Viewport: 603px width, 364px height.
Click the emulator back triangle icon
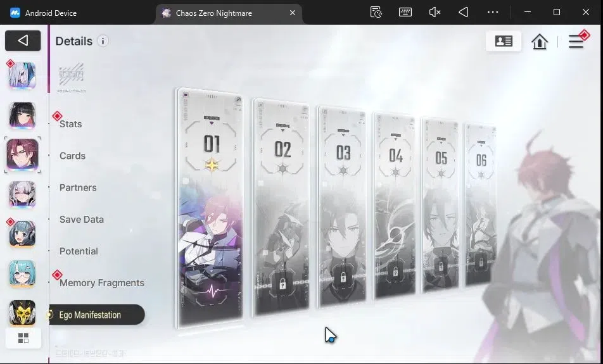point(464,12)
